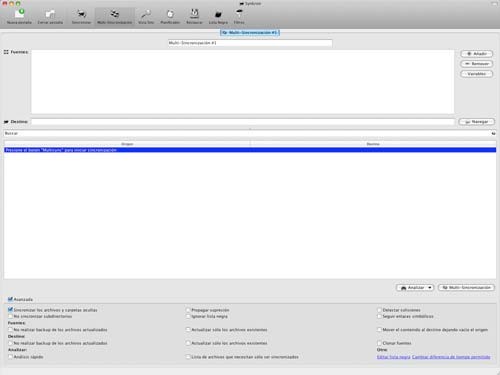Open the Planificador toolbar icon
This screenshot has height=375, width=500.
170,16
